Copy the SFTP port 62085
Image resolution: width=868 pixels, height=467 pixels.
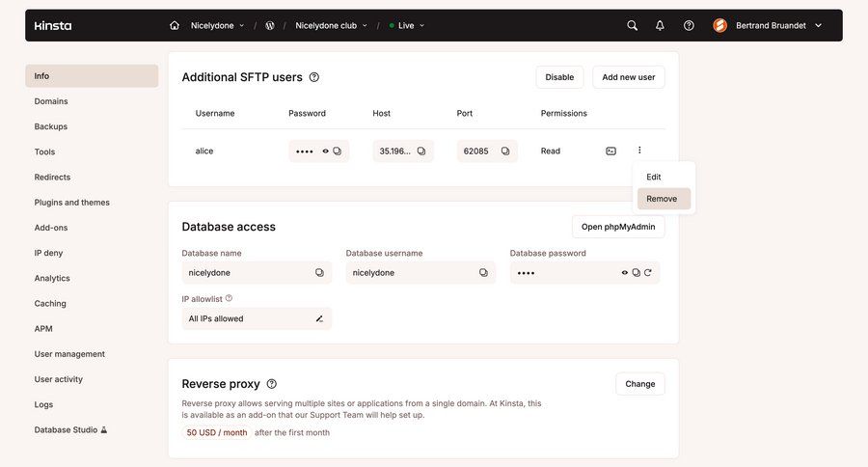click(505, 151)
